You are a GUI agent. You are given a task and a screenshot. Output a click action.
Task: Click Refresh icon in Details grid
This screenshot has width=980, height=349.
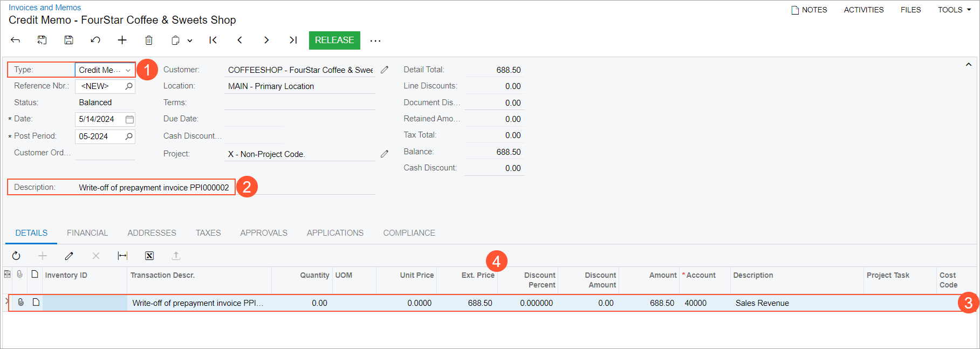click(x=16, y=256)
